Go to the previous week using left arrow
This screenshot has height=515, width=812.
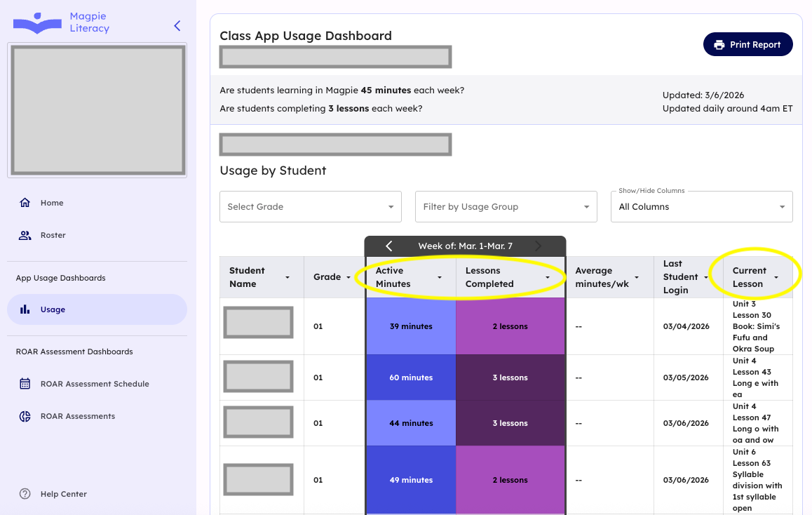click(x=389, y=246)
